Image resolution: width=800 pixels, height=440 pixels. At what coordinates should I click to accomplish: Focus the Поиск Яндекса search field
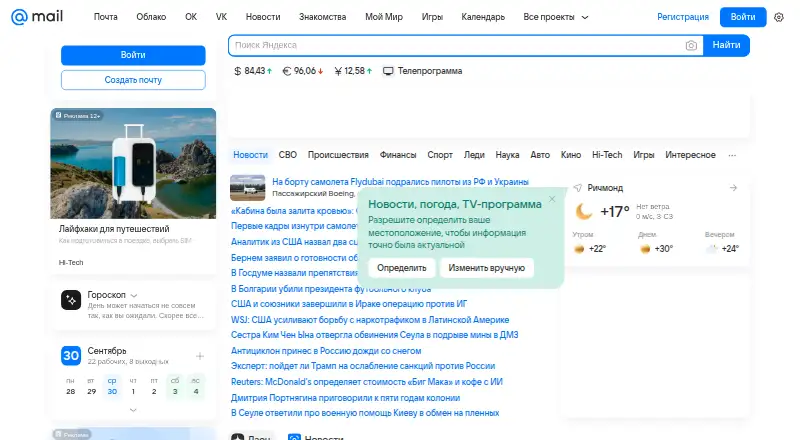tap(457, 45)
